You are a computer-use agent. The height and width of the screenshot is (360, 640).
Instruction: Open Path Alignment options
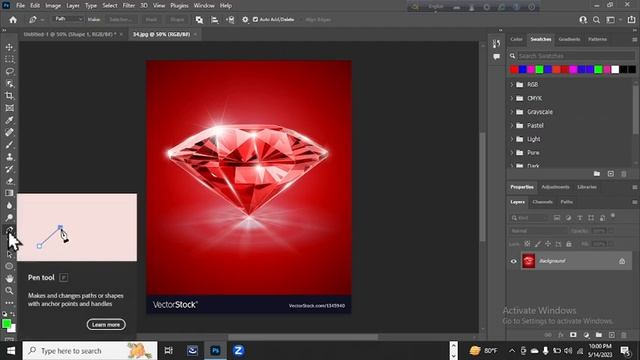tap(215, 20)
